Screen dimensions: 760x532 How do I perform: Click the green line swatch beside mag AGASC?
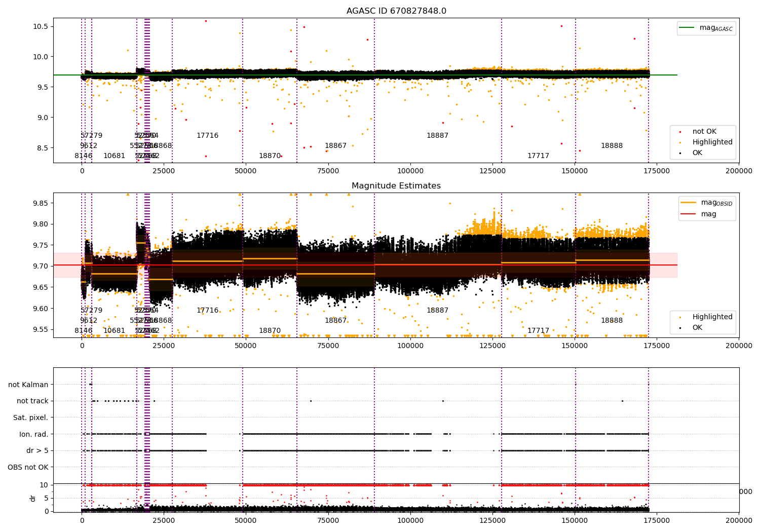[x=687, y=28]
